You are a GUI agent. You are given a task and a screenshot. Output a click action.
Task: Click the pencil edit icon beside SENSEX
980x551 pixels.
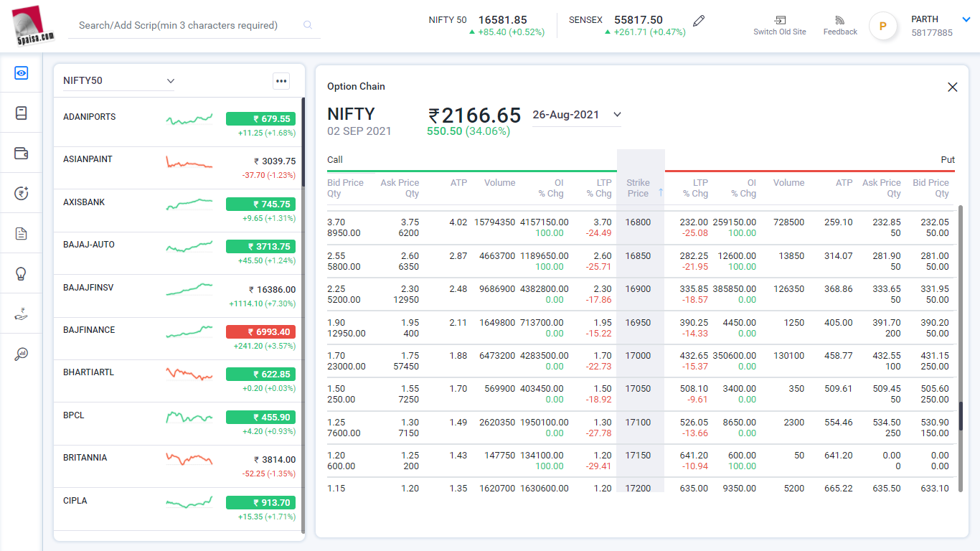[699, 21]
